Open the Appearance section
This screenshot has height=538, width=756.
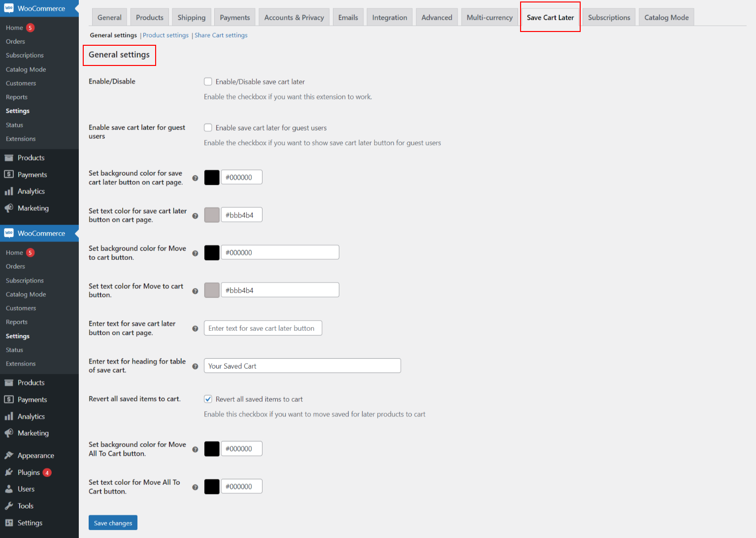click(x=34, y=455)
